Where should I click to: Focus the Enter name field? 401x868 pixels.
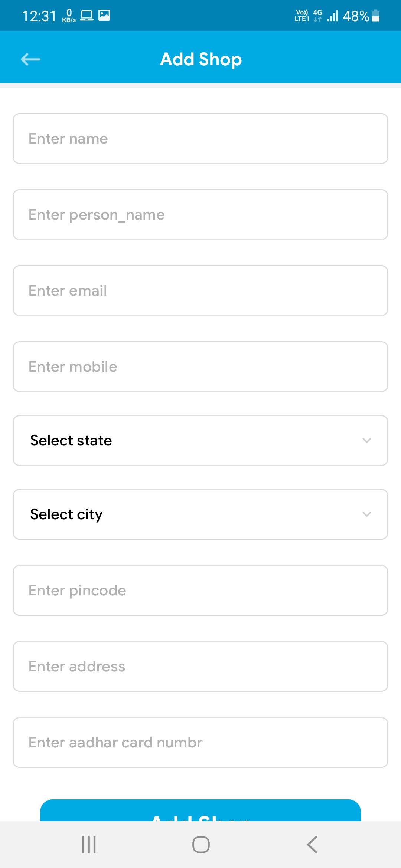[x=200, y=138]
